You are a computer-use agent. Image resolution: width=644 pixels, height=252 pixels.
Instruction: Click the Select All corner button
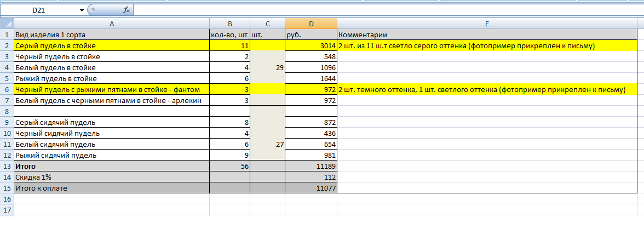point(7,24)
